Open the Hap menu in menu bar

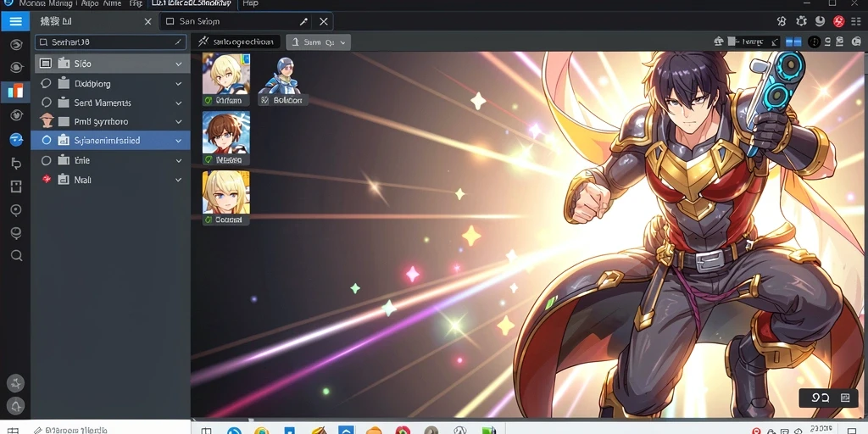(250, 4)
